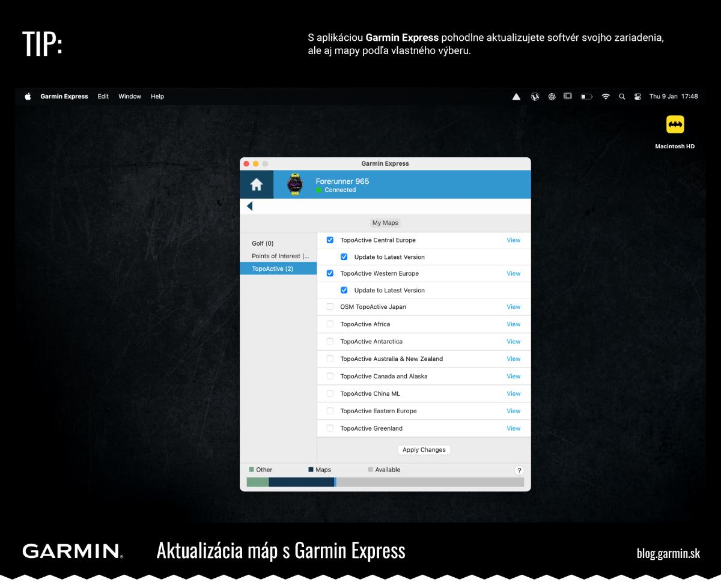Open Control Center in menu bar

point(637,96)
